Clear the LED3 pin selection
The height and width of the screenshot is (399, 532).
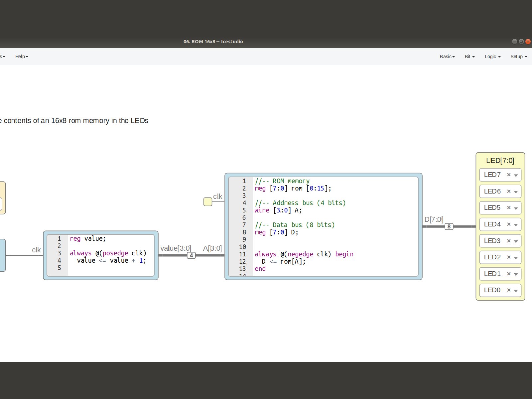[x=509, y=241]
